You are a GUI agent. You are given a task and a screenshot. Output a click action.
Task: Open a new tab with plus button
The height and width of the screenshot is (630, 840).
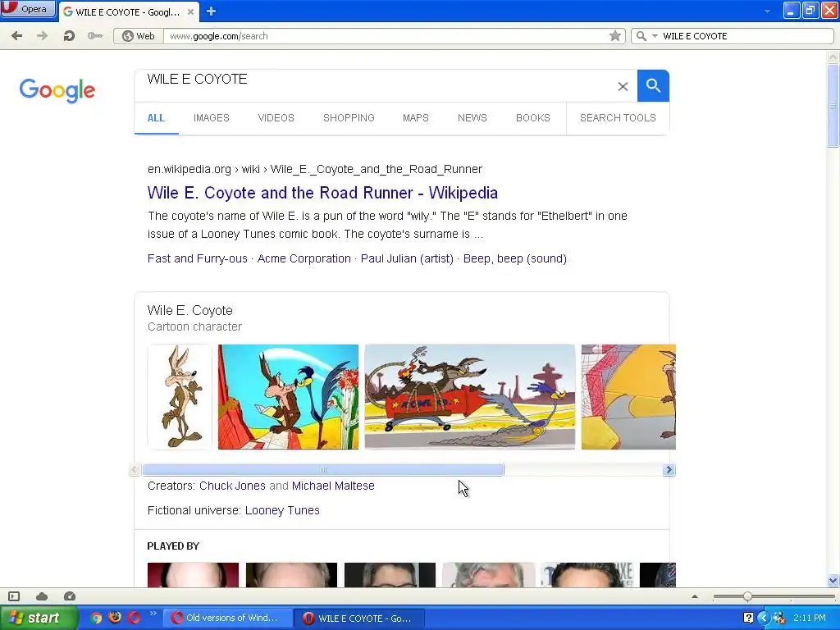pos(211,11)
